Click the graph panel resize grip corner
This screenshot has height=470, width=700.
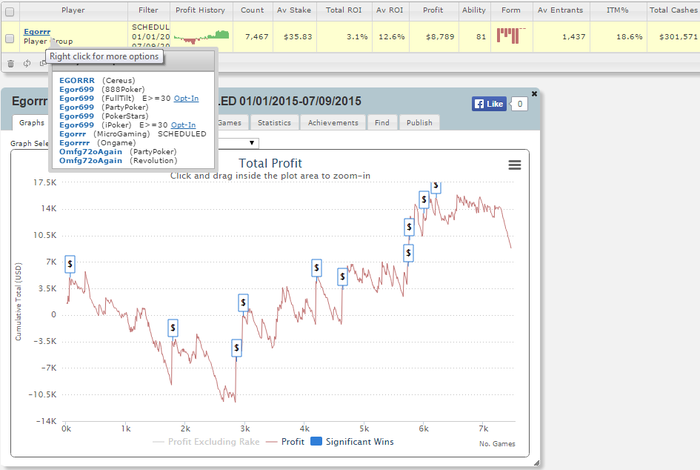pyautogui.click(x=536, y=463)
